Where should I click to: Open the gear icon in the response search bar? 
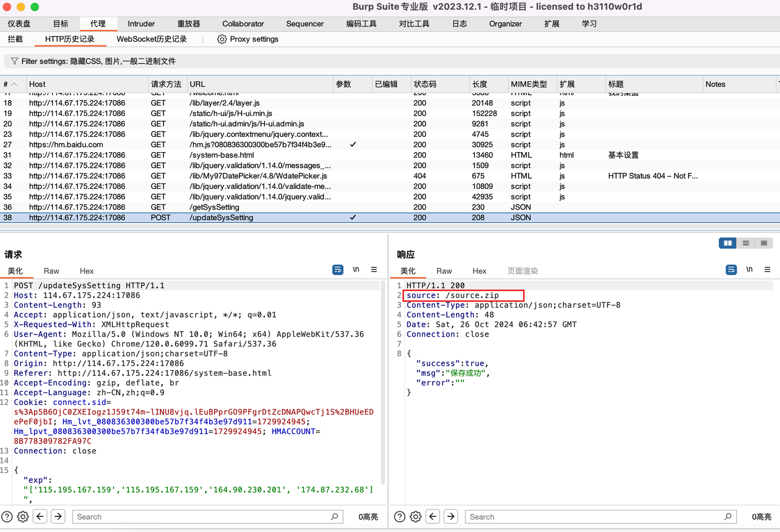(415, 516)
